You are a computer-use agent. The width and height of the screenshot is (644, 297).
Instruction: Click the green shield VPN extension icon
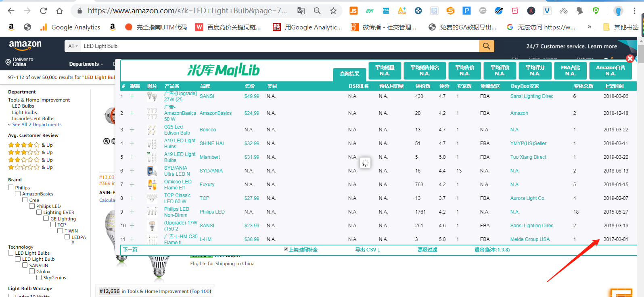596,11
